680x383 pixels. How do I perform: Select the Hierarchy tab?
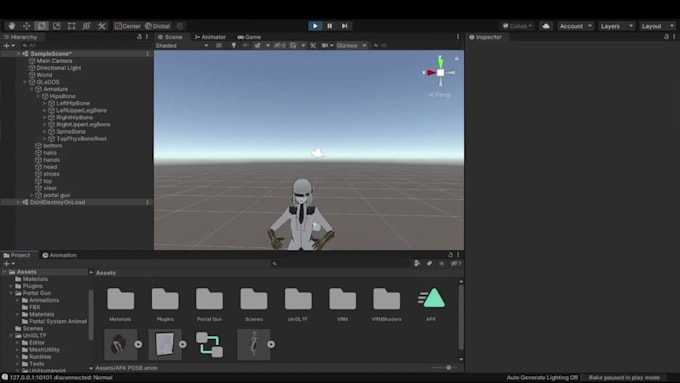pos(20,37)
